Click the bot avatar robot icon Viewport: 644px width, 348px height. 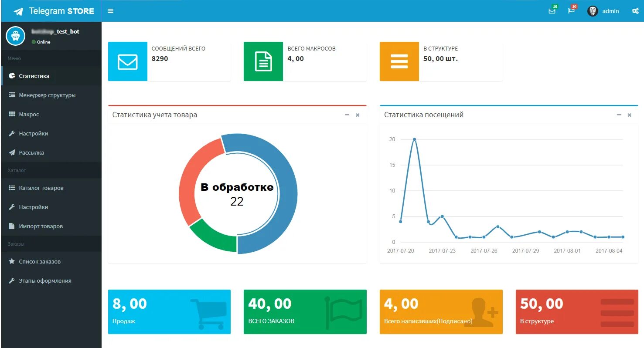click(x=15, y=36)
